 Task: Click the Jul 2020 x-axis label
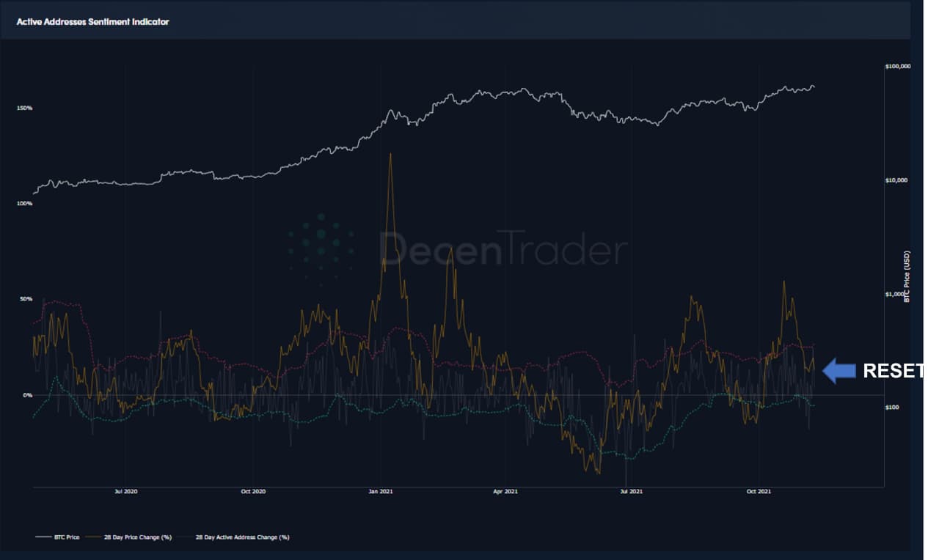(127, 491)
